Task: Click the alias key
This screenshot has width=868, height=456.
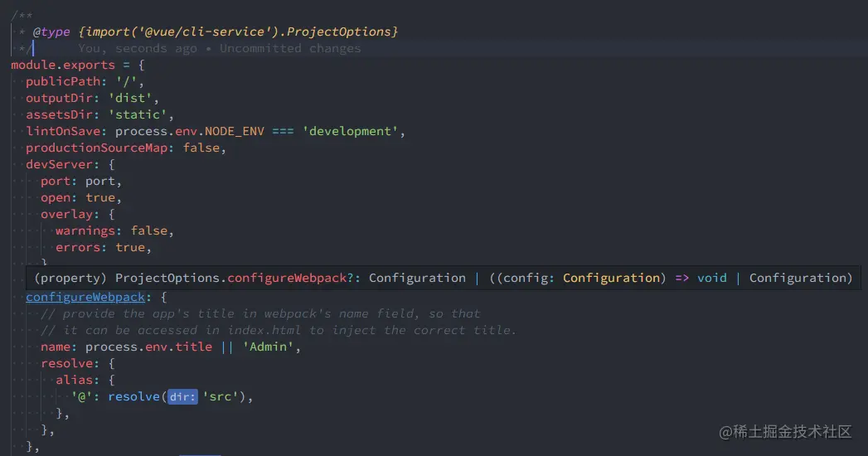Action: coord(74,381)
